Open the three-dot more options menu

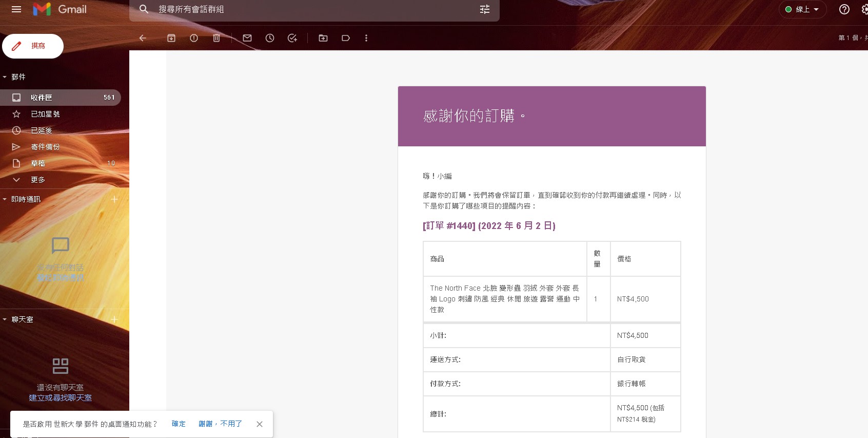coord(366,38)
